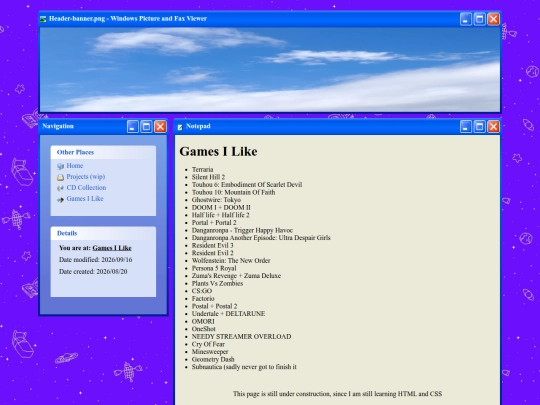Maximize the Picture and Fax Viewer window

479,19
